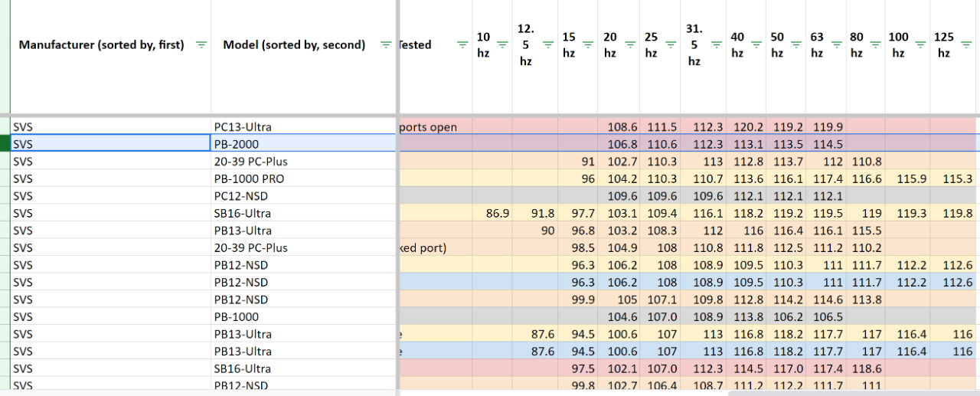
Task: Select the PB-1000 PRO model cell
Action: [x=304, y=178]
